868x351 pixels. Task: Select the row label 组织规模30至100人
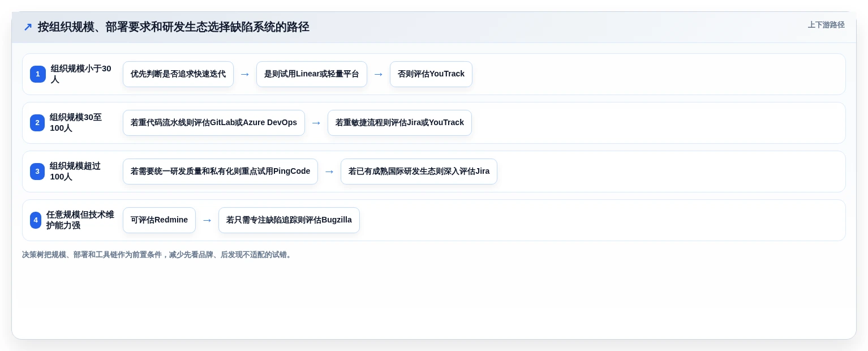[x=76, y=123]
